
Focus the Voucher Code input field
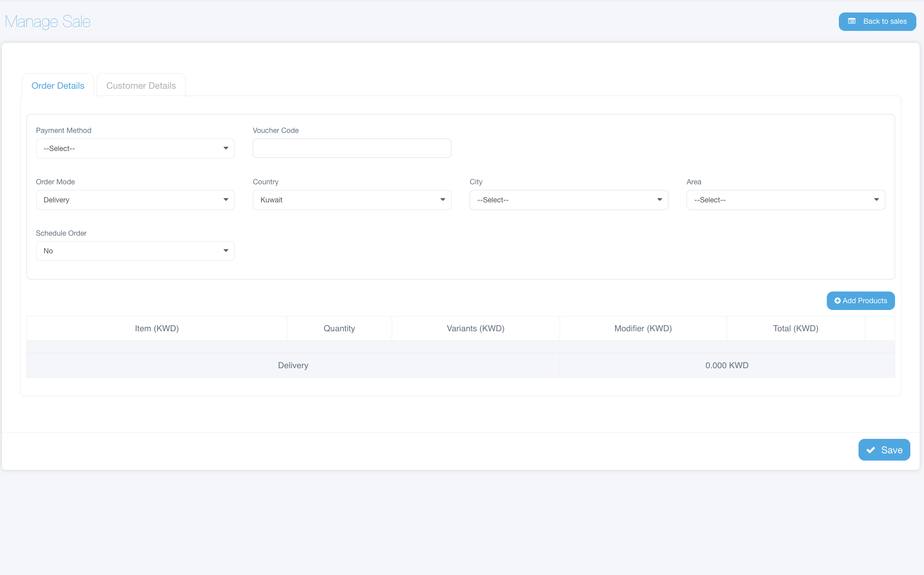[352, 148]
